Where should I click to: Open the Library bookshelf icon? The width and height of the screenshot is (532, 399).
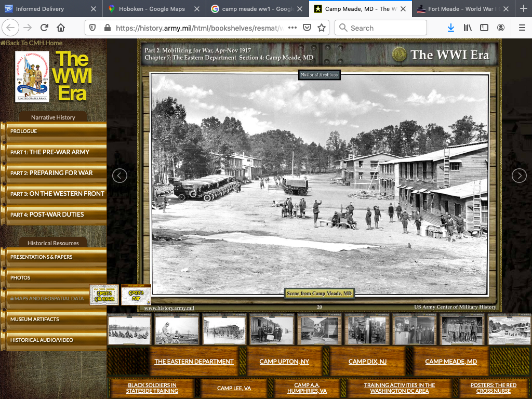468,28
